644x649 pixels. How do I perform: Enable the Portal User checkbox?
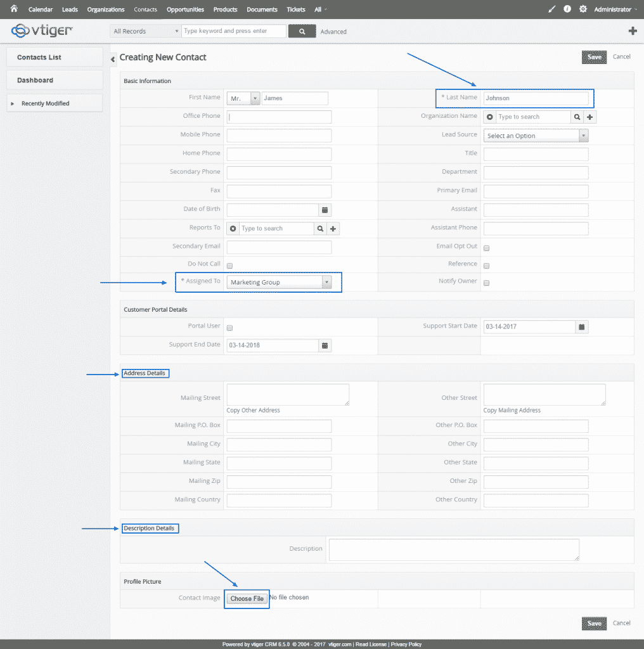(x=229, y=326)
